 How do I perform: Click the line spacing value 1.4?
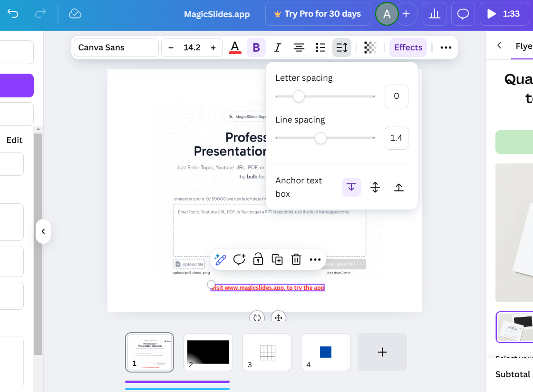coord(397,138)
